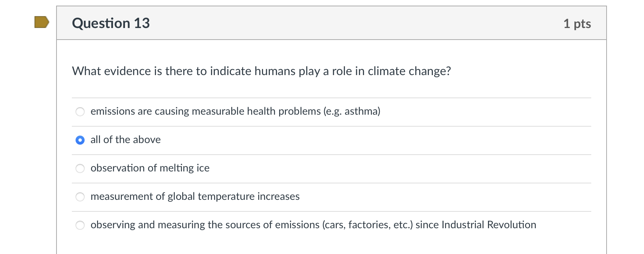Select the sources of emissions radio button

point(80,225)
